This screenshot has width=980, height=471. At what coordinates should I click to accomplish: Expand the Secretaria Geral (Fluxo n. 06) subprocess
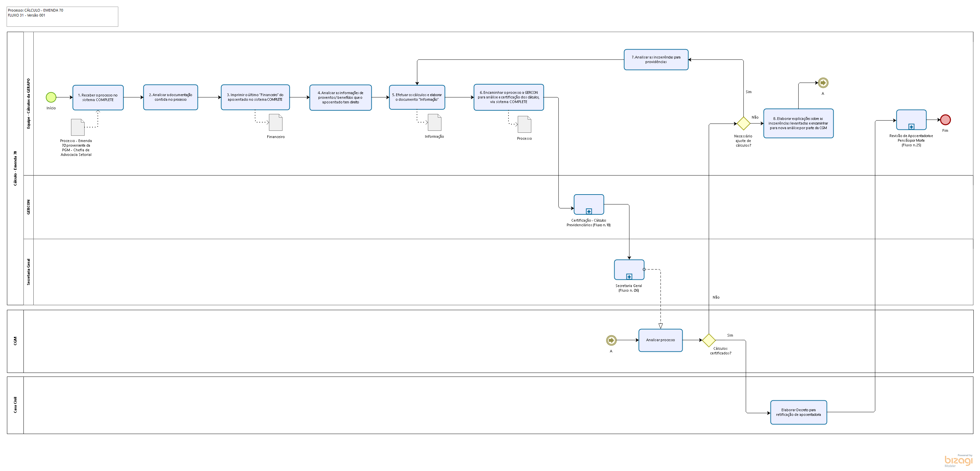[x=629, y=276]
